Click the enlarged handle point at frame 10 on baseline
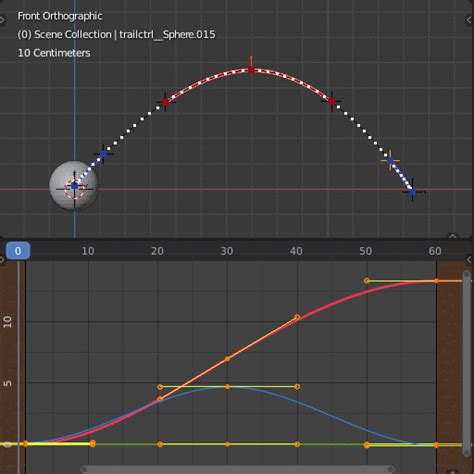 [93, 444]
